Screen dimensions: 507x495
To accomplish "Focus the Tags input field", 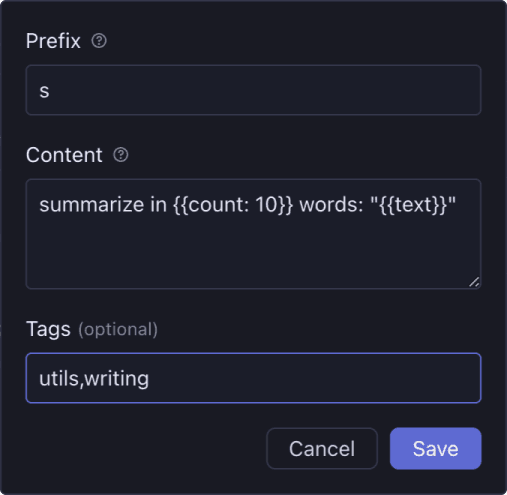I will click(x=253, y=378).
